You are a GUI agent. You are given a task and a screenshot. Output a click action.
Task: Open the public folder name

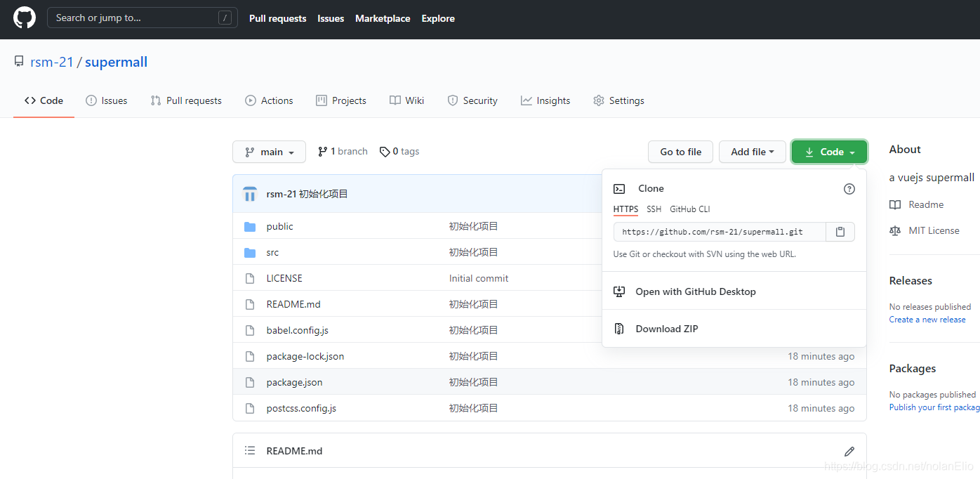pyautogui.click(x=280, y=226)
